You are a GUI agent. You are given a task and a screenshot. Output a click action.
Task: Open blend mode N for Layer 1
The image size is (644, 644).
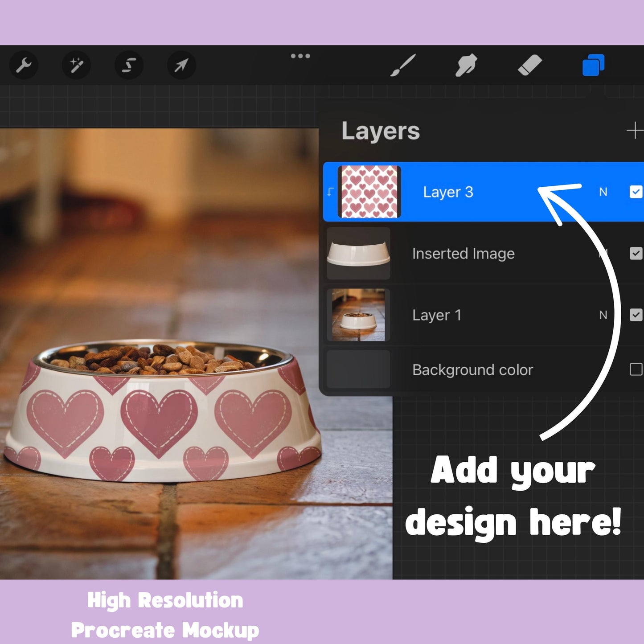click(x=603, y=315)
